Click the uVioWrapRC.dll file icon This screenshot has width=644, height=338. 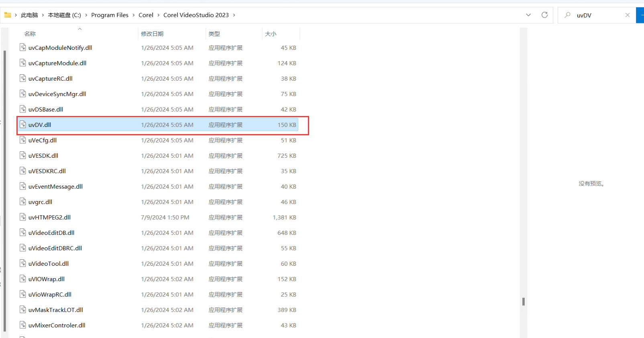coord(23,294)
